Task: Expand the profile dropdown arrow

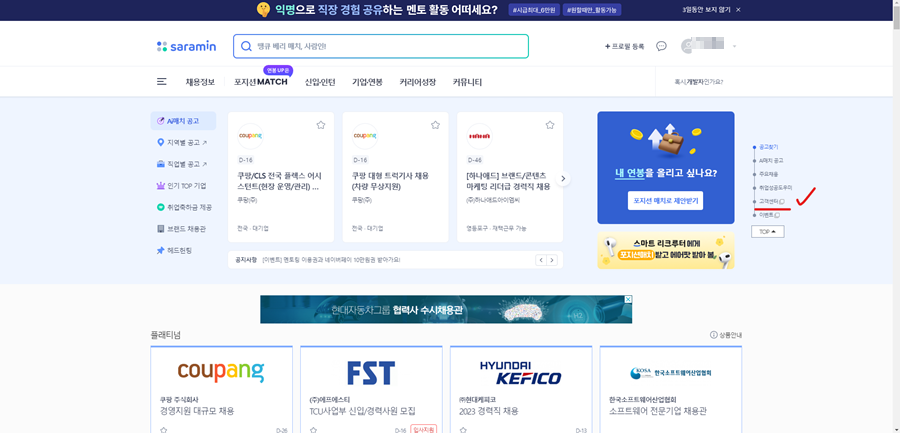Action: pyautogui.click(x=734, y=47)
